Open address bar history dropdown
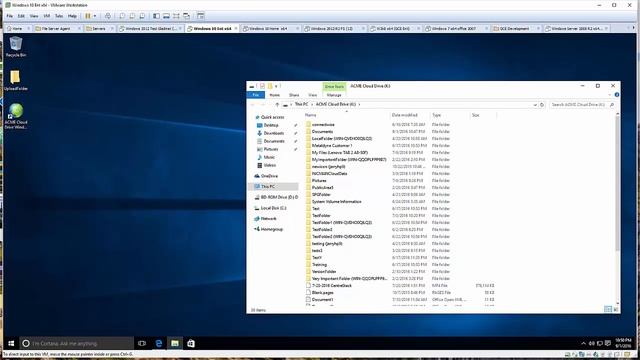Screen dimensions: 640x360 click(535, 105)
